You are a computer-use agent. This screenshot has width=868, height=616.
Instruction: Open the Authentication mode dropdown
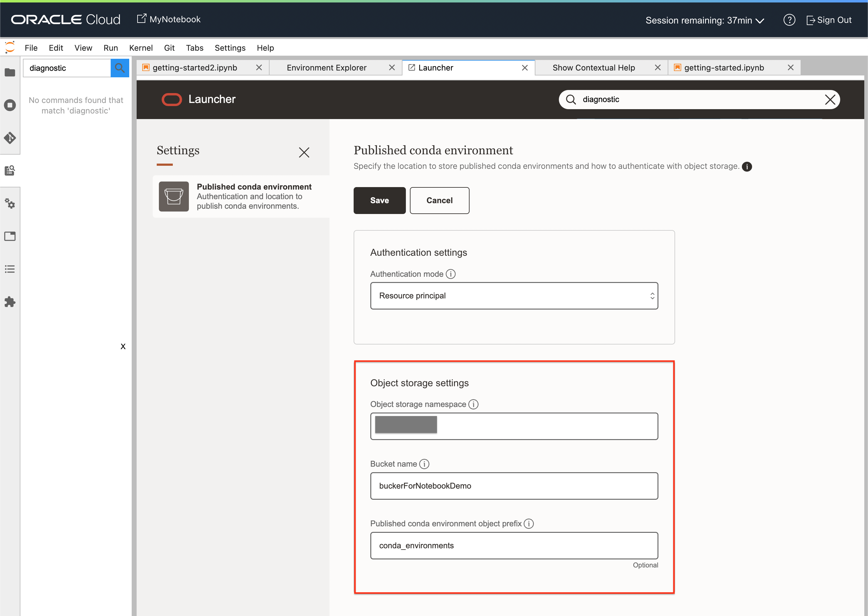coord(514,296)
